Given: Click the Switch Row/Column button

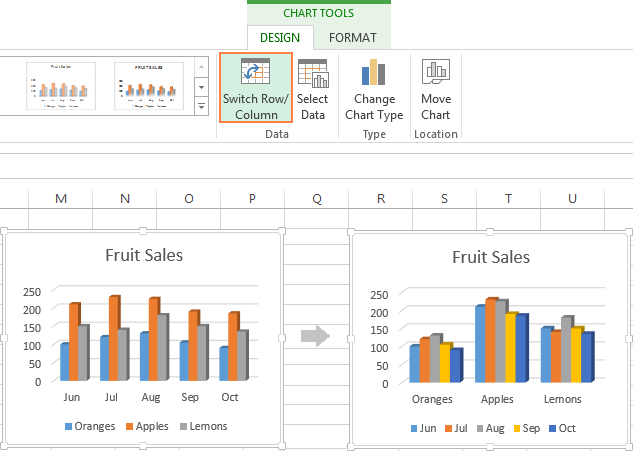Looking at the screenshot, I should [x=256, y=88].
